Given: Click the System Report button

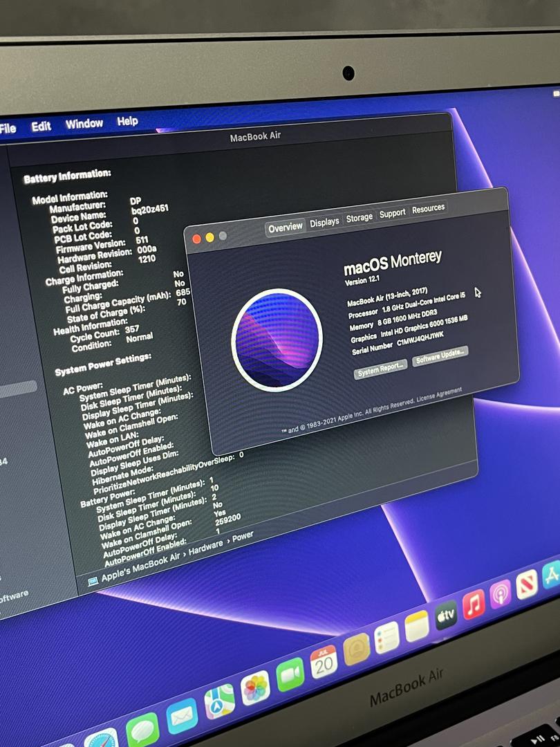Looking at the screenshot, I should (380, 369).
